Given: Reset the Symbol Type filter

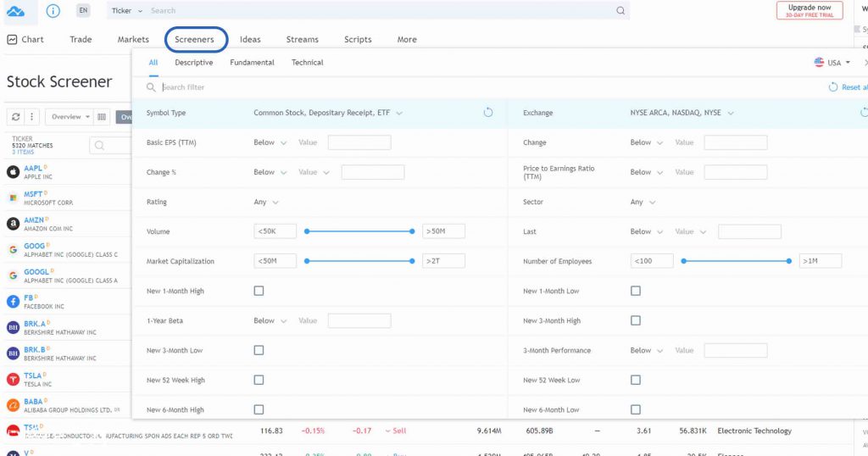Looking at the screenshot, I should coord(487,113).
